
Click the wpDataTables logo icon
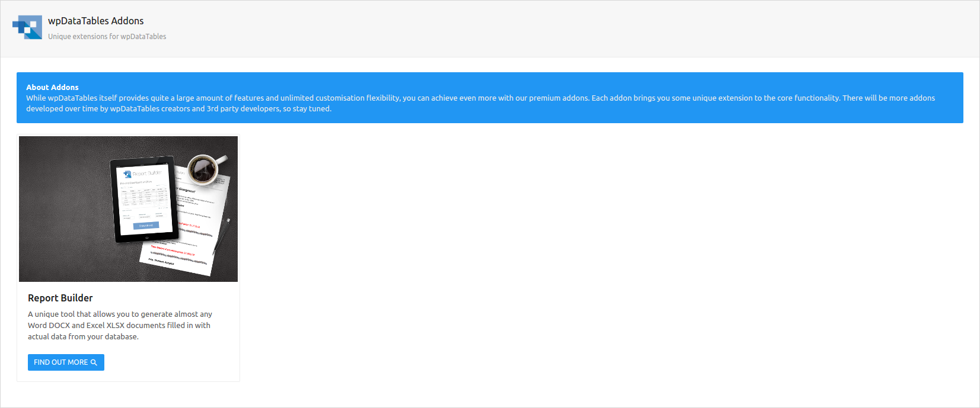(27, 27)
